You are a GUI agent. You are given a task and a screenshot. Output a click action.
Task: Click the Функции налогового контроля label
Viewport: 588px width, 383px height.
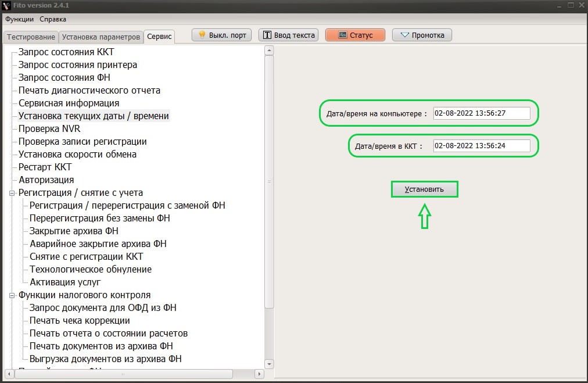point(84,295)
